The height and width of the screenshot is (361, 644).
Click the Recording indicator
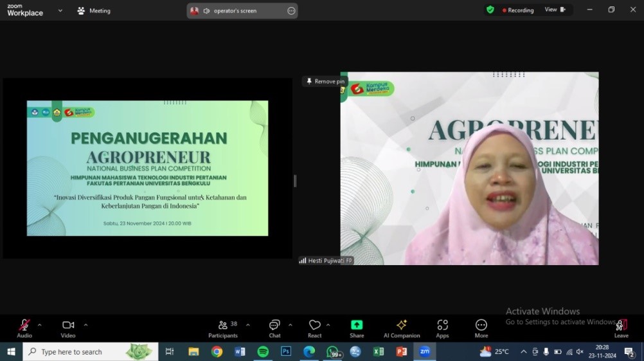tap(518, 10)
